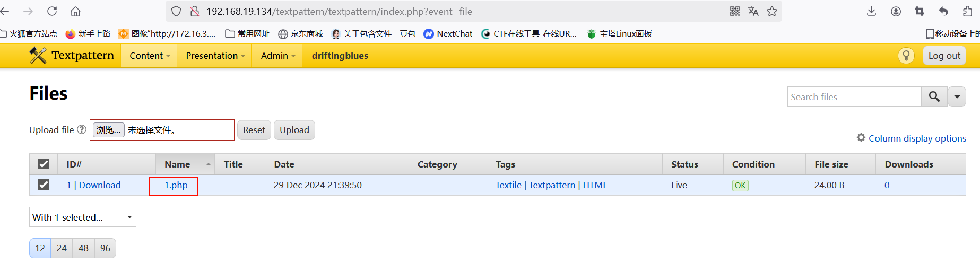Image resolution: width=980 pixels, height=272 pixels.
Task: Sort by File size column header
Action: pyautogui.click(x=831, y=164)
